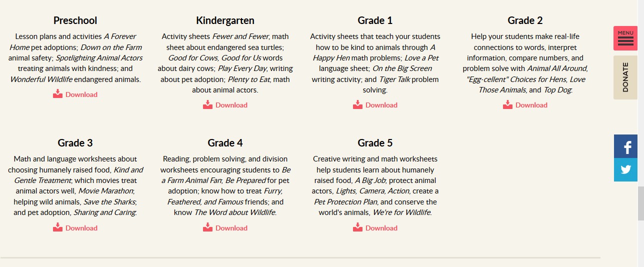The height and width of the screenshot is (267, 644).
Task: Click the page vertical scrollbar thumb
Action: pyautogui.click(x=641, y=203)
